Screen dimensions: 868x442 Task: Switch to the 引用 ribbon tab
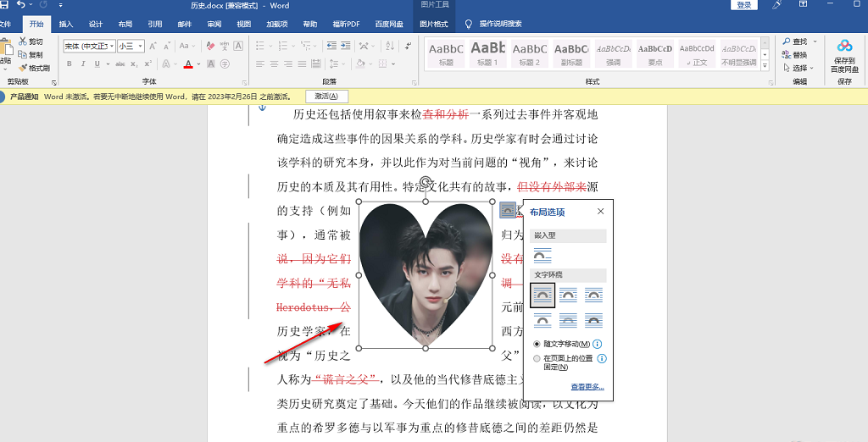(x=155, y=24)
